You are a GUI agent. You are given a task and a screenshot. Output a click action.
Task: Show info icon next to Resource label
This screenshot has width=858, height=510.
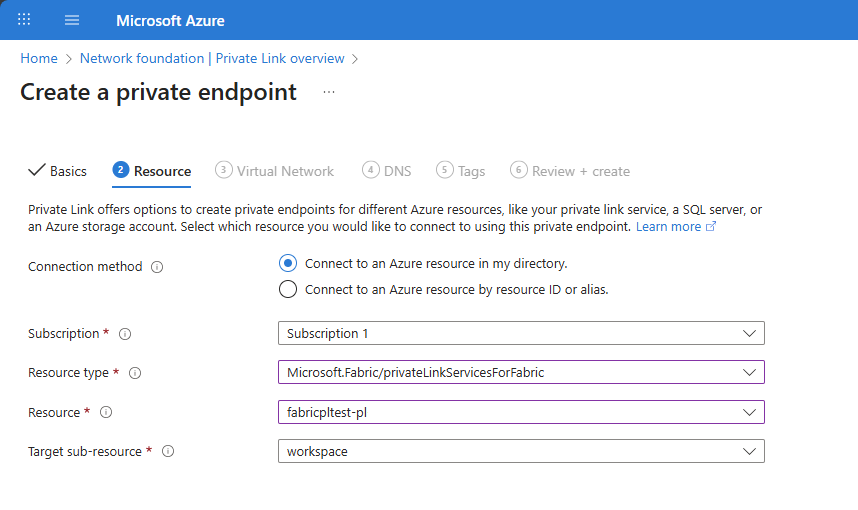click(x=106, y=412)
